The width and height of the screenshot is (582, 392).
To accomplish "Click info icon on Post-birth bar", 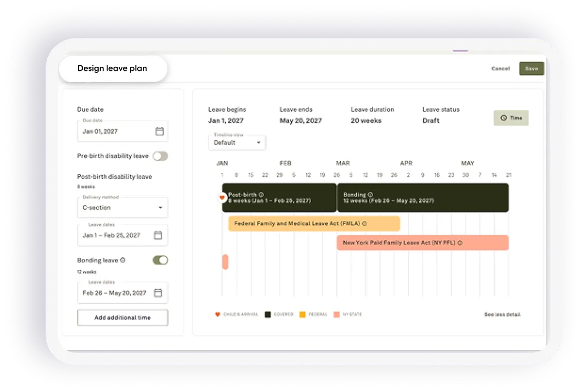I will (x=261, y=194).
